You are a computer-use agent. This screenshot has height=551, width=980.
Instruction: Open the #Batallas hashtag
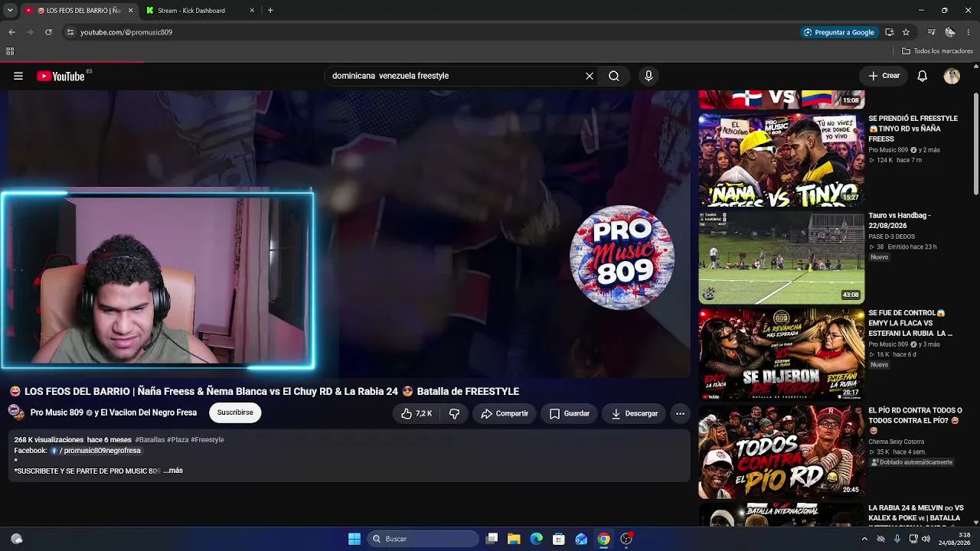149,440
